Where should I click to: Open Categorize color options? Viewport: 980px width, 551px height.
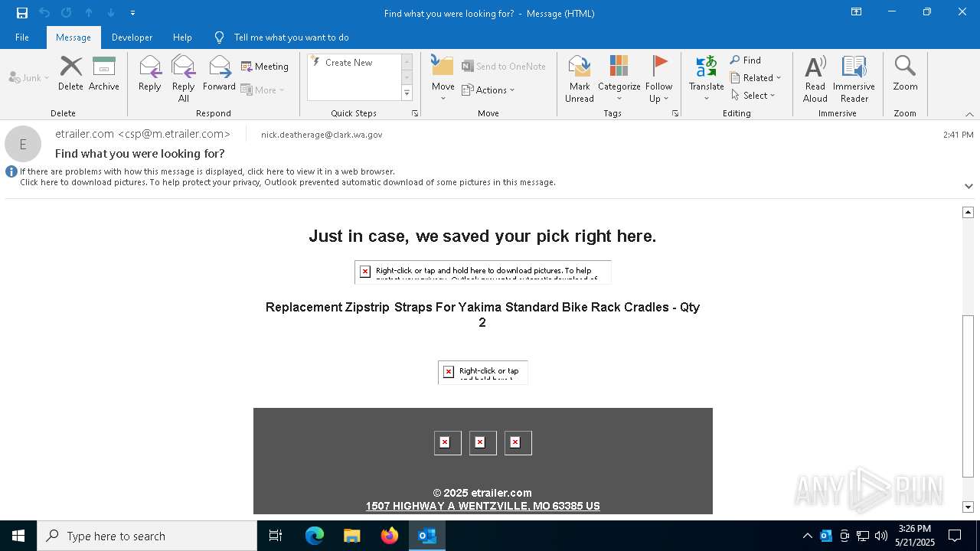pyautogui.click(x=619, y=79)
